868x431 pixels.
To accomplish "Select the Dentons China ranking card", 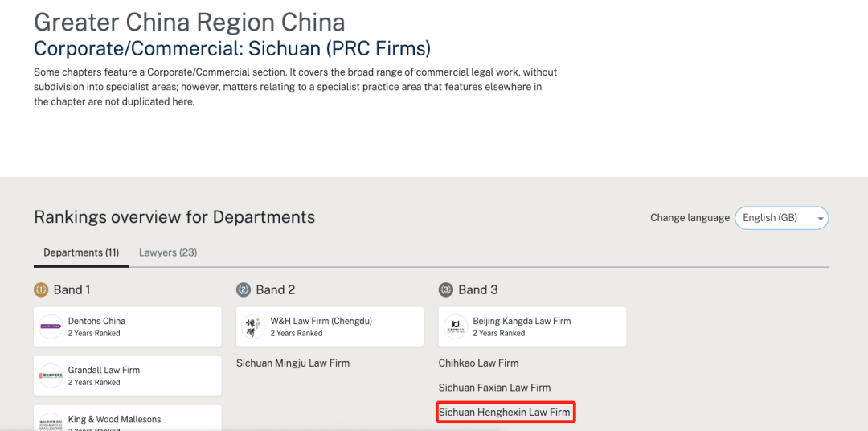I will point(127,326).
